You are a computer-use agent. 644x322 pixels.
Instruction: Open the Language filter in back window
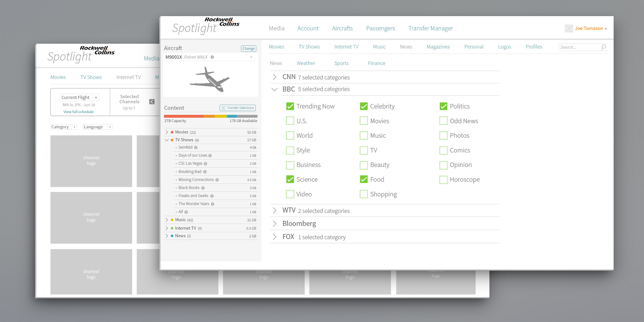click(98, 127)
